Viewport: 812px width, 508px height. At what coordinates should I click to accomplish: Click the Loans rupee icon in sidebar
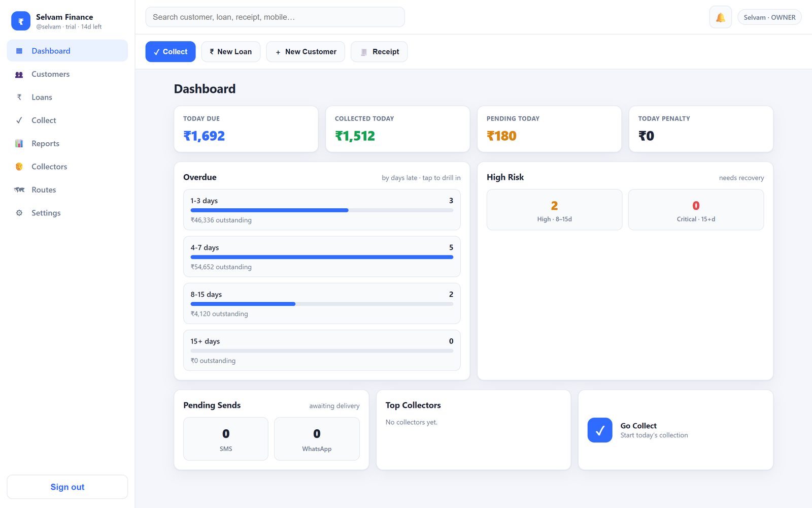pos(19,97)
